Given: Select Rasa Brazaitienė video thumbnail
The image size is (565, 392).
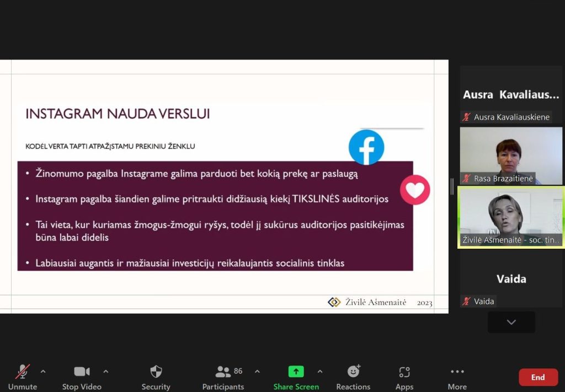Looking at the screenshot, I should click(511, 156).
